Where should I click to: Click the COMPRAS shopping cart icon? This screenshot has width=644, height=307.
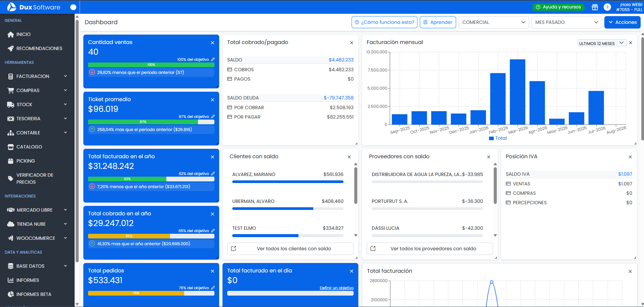click(11, 90)
